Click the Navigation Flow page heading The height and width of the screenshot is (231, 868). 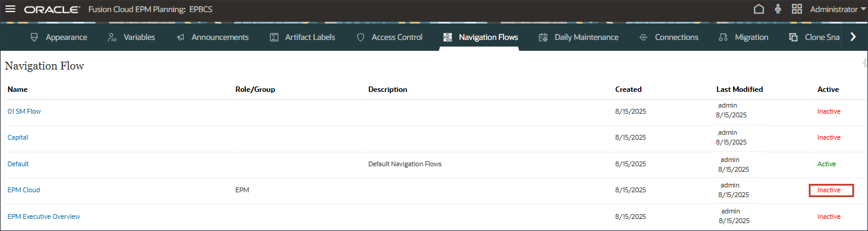44,66
